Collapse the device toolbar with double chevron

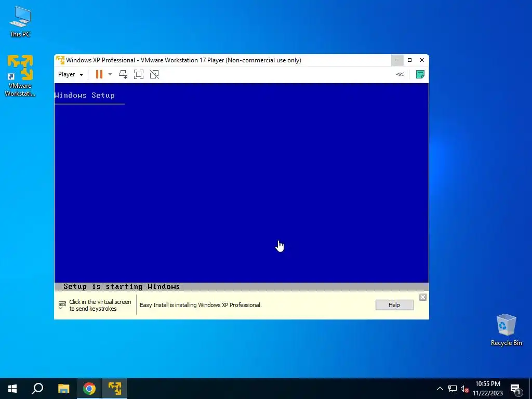400,74
